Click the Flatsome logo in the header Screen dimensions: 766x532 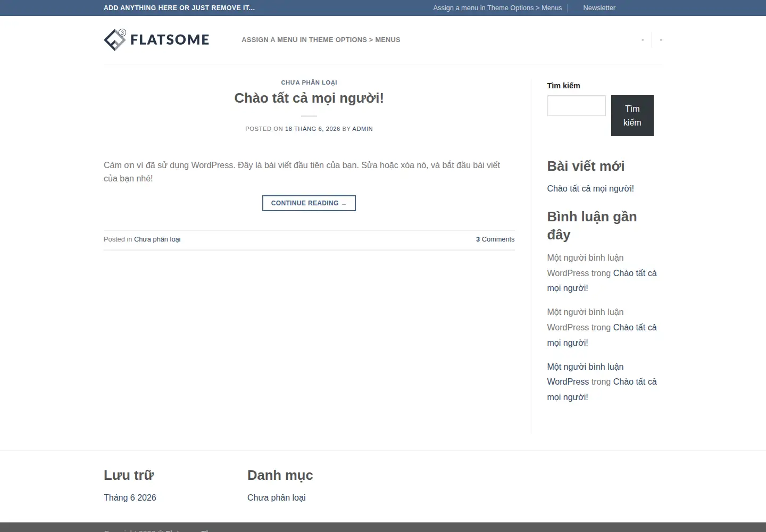click(x=156, y=40)
